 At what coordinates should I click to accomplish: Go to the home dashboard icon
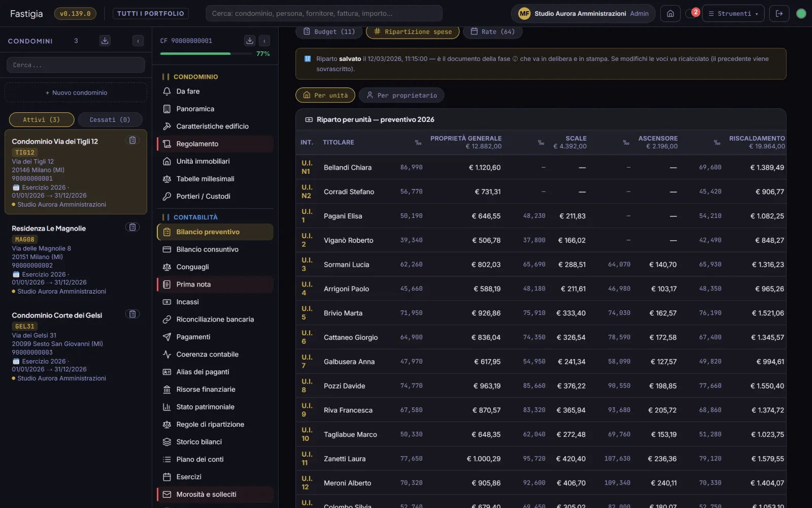click(670, 14)
